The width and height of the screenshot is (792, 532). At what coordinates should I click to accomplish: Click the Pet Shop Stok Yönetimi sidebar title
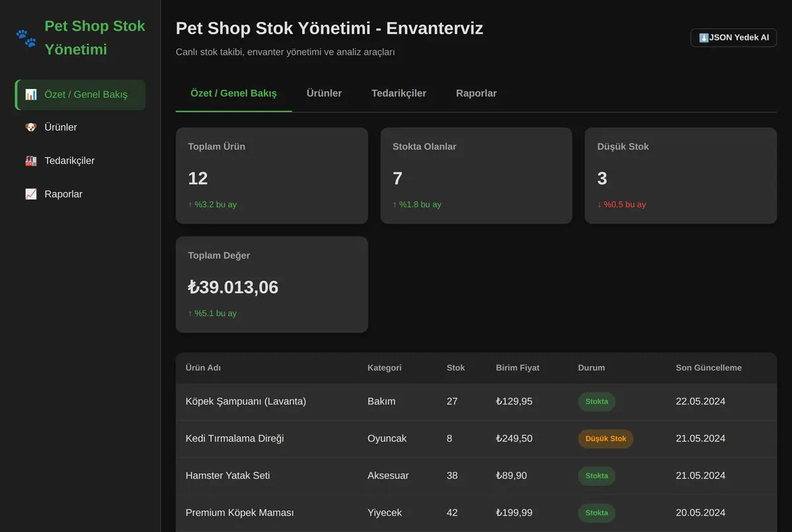(95, 38)
